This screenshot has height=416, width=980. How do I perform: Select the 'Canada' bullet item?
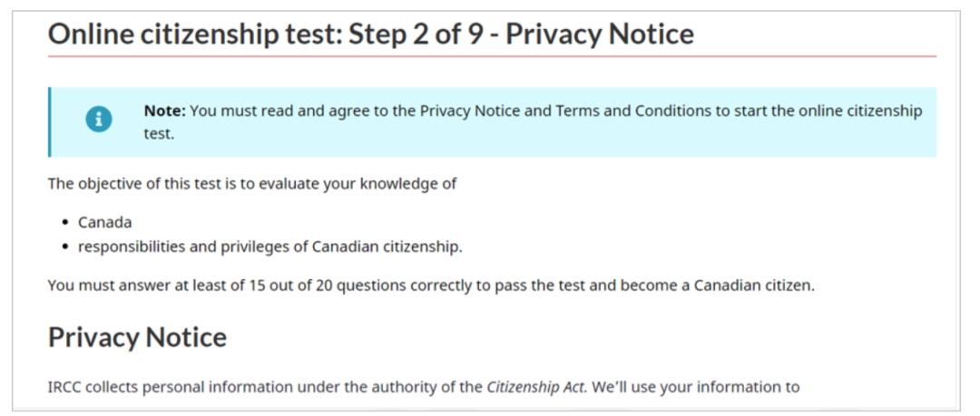coord(104,222)
